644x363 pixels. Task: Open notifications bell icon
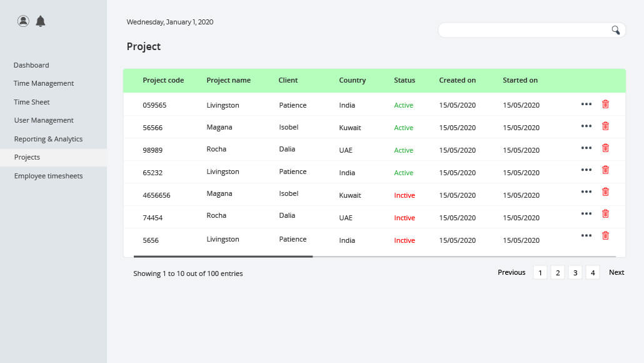click(x=40, y=21)
